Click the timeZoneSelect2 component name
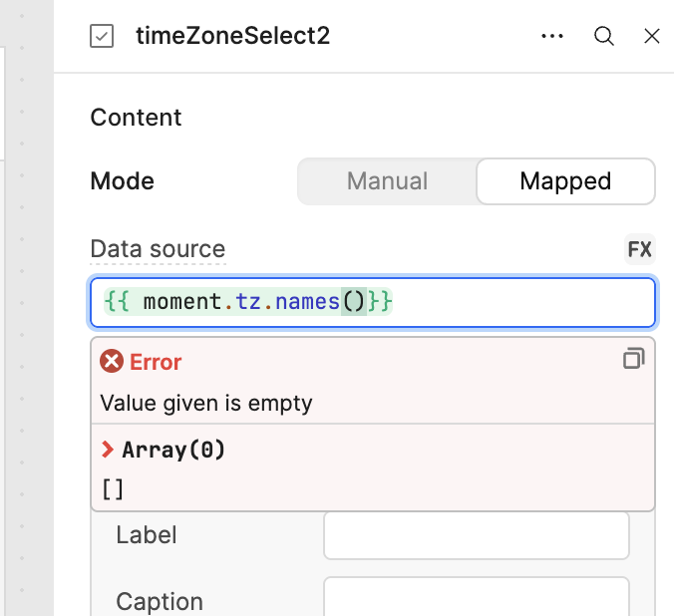Viewport: 674px width, 616px height. point(233,36)
